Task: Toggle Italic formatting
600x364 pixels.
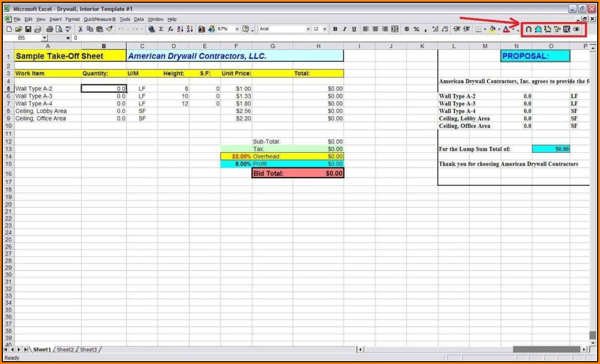Action: 345,29
